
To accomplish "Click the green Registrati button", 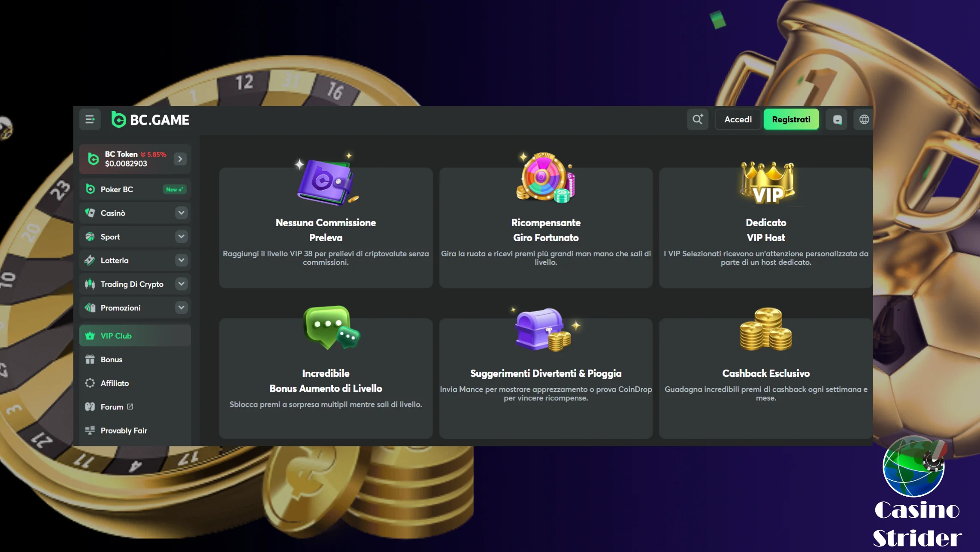I will [791, 119].
